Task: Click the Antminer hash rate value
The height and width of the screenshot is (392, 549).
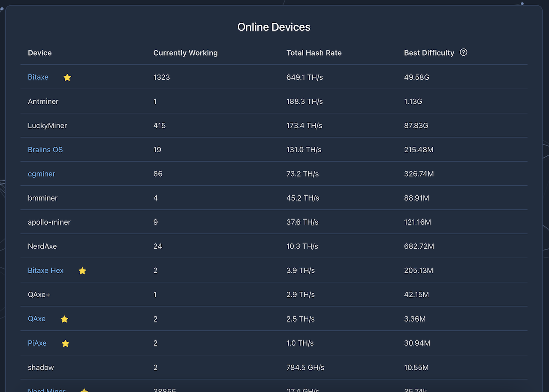Action: 305,102
